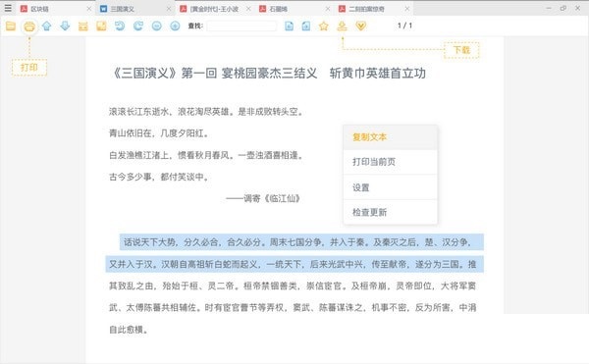The image size is (589, 364).
Task: Click the PDF icon on 区块链 tab
Action: [24, 9]
